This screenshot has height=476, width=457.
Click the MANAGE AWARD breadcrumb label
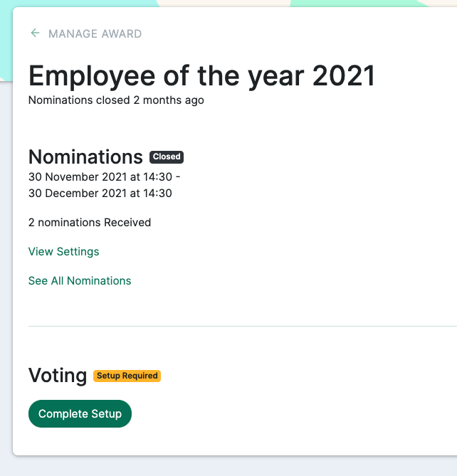point(95,33)
